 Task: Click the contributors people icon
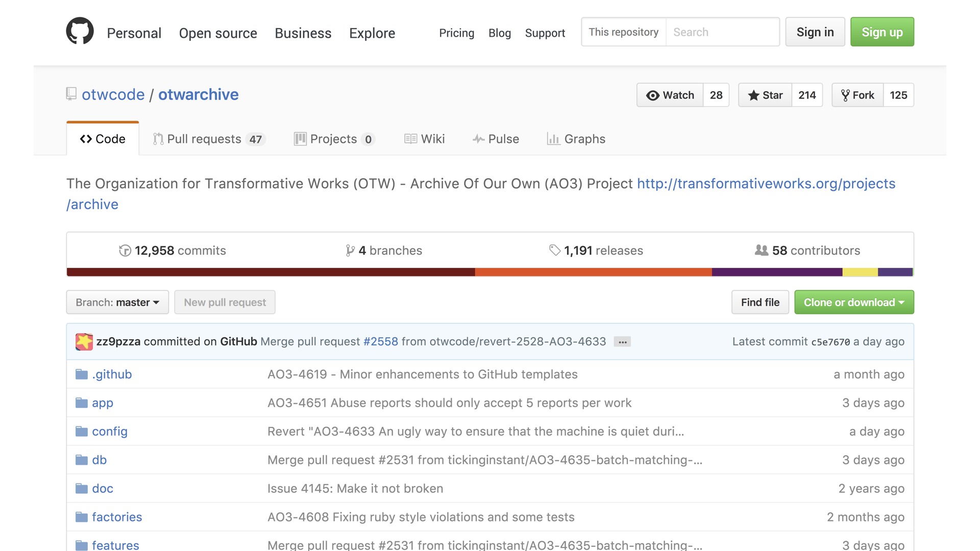pos(762,251)
